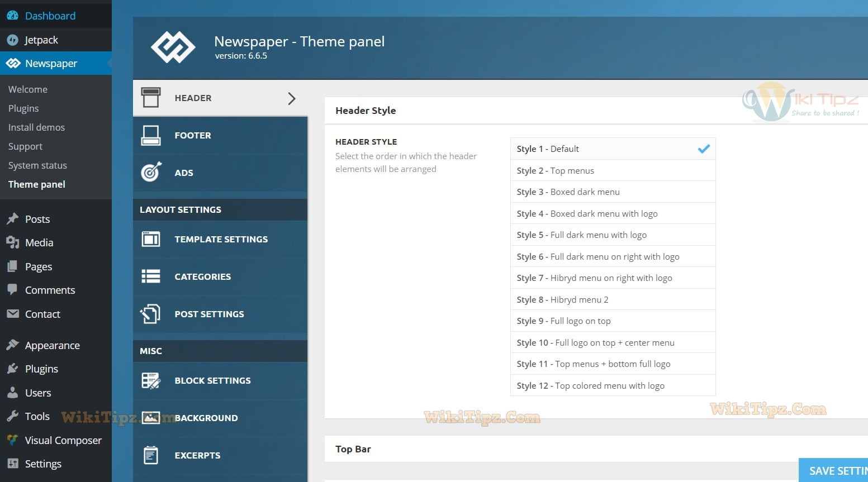
Task: Open Theme panel submenu link
Action: click(37, 184)
